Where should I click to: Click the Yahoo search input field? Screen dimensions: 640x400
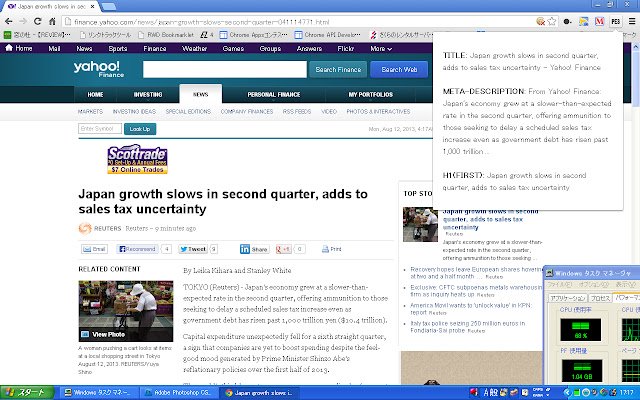point(225,69)
